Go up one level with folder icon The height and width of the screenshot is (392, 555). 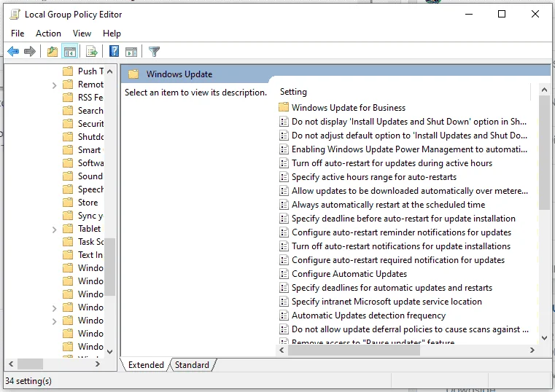[53, 52]
